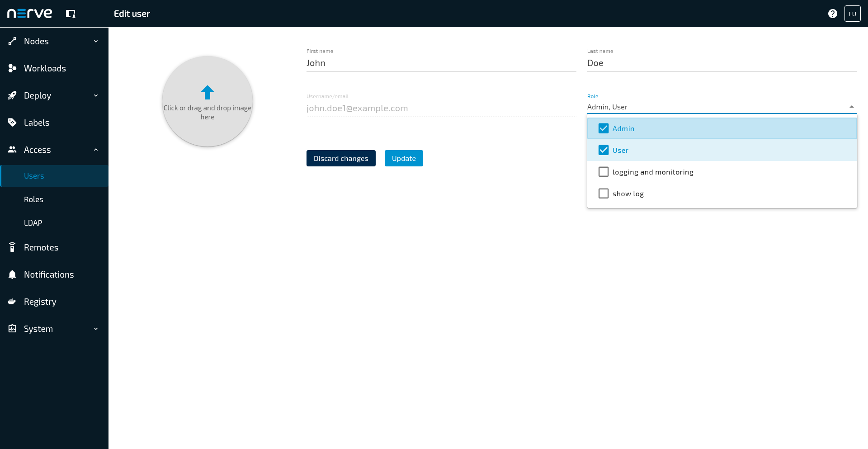Click the image upload drop circle
Screen dimensions: 868x449
208,101
